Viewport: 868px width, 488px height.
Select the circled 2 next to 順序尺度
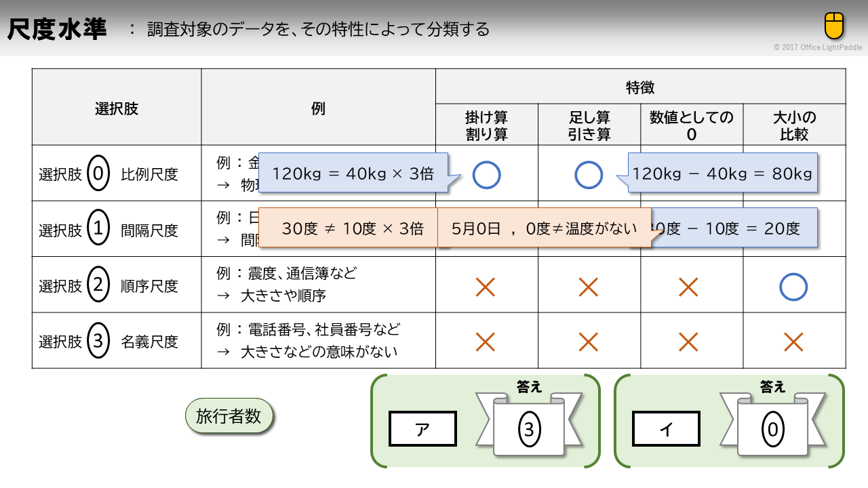pos(98,286)
